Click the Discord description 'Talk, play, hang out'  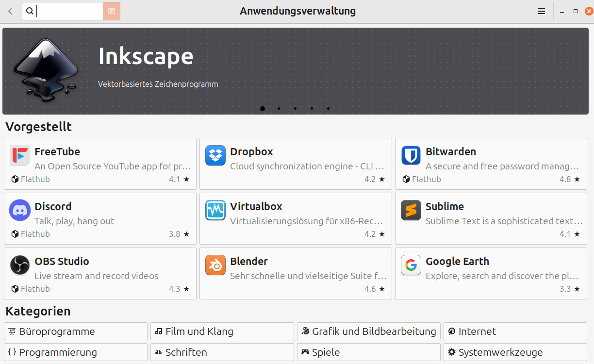(74, 221)
